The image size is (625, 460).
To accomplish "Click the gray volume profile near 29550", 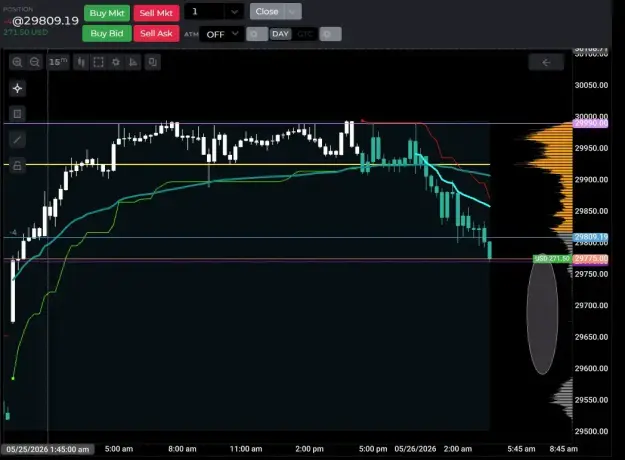I will [564, 399].
